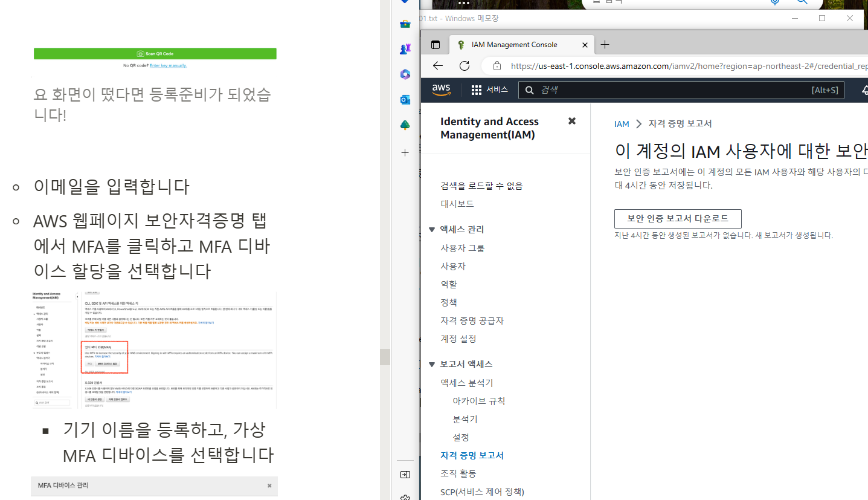Click the browser address bar URL
This screenshot has width=868, height=500.
pos(689,66)
